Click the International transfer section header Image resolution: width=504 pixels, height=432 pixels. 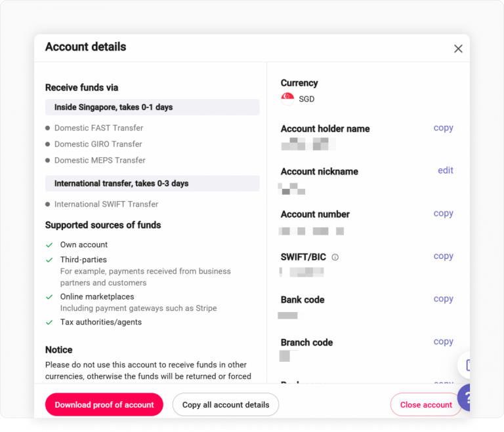(x=152, y=184)
